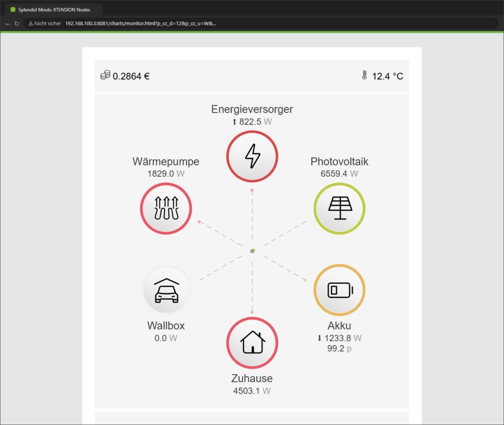The height and width of the screenshot is (425, 504).
Task: Select the Wärmepumpe heat pump icon
Action: tap(166, 209)
